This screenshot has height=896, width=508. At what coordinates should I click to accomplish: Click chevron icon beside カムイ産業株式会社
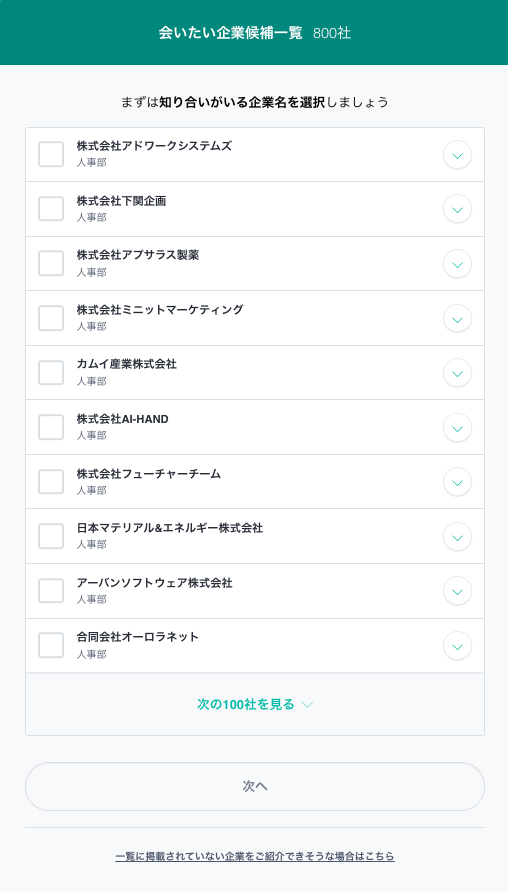pyautogui.click(x=457, y=374)
